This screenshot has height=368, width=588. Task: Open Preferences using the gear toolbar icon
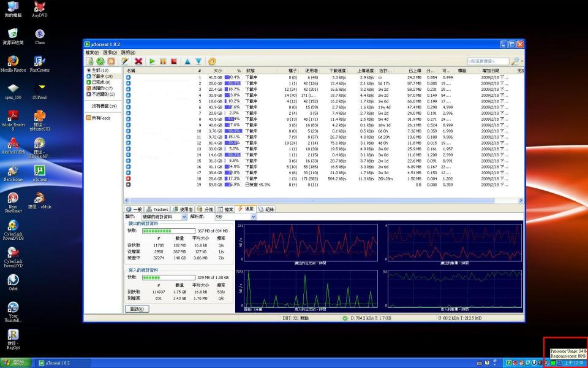click(x=212, y=61)
